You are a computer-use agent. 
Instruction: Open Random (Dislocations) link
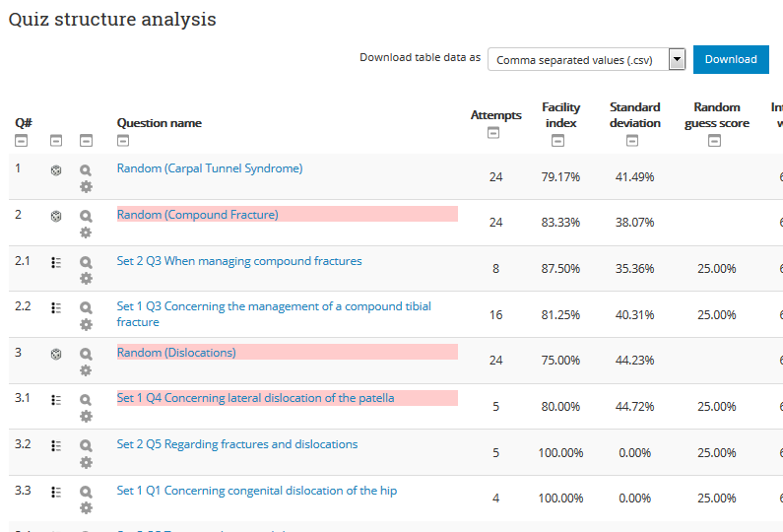tap(176, 352)
